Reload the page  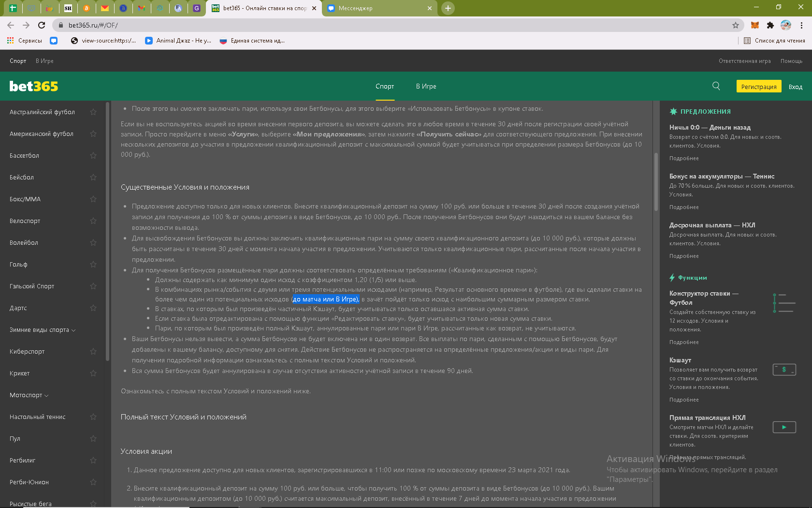pos(42,25)
